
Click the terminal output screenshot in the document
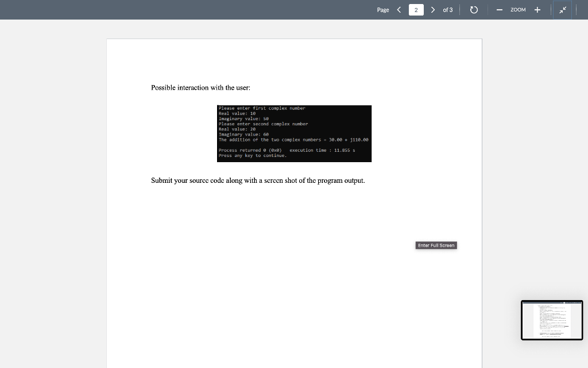[294, 133]
